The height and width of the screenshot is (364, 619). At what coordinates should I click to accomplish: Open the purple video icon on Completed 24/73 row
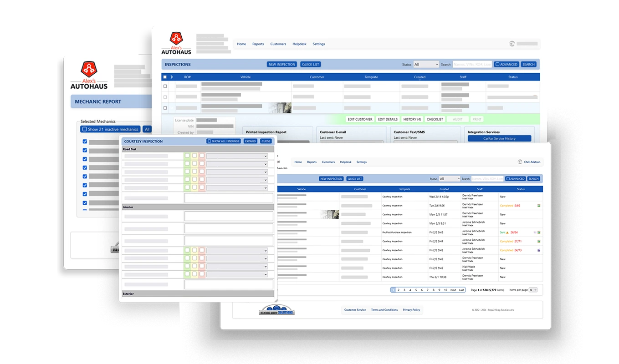click(x=539, y=249)
